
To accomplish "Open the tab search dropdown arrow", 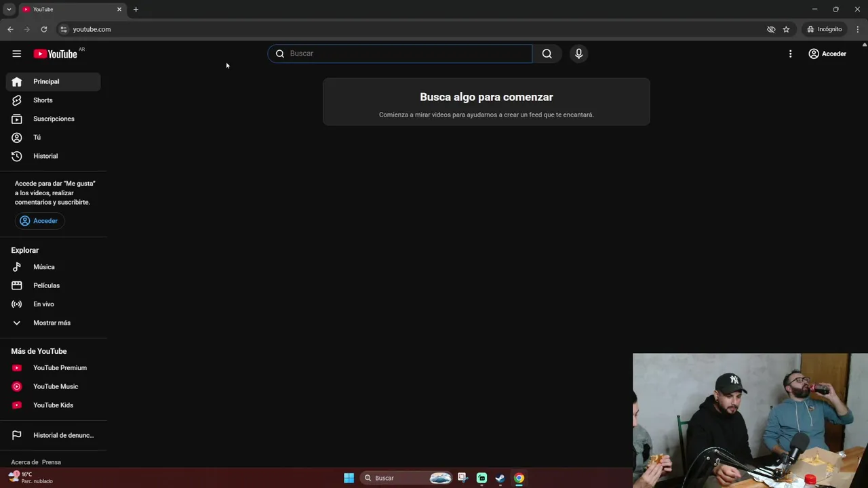I will 9,9.
